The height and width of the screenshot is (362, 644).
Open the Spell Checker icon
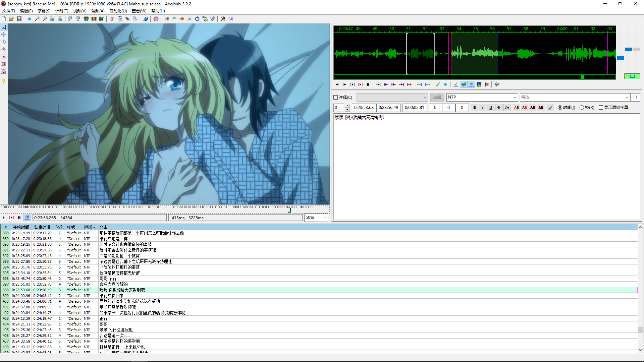coord(213,19)
